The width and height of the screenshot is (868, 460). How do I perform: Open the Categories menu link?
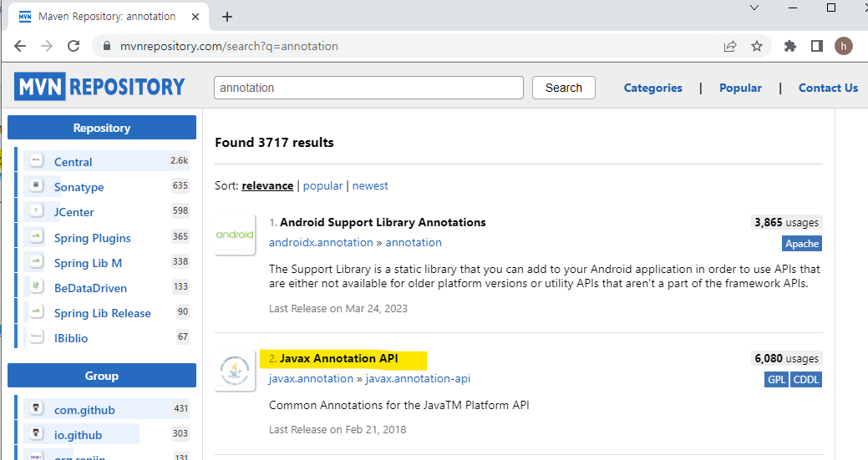(652, 88)
